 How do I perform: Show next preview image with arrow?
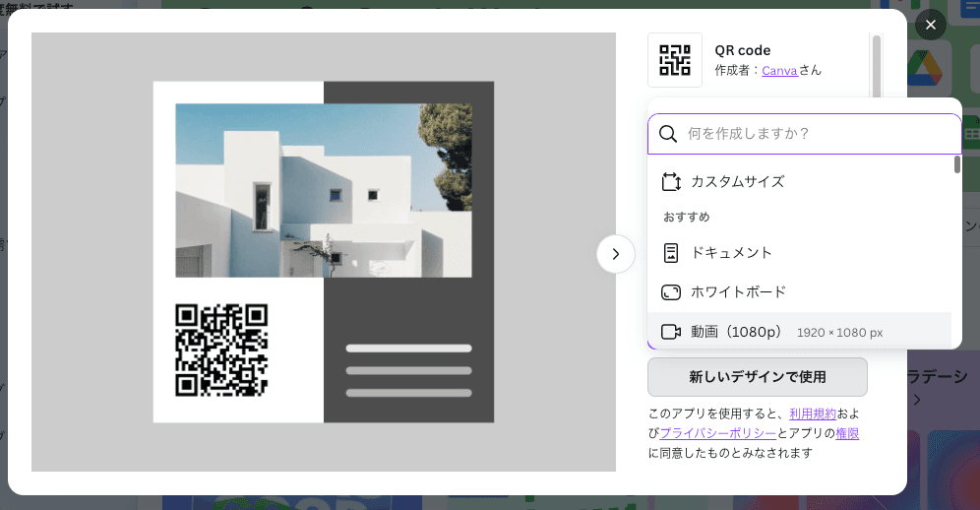[x=615, y=253]
